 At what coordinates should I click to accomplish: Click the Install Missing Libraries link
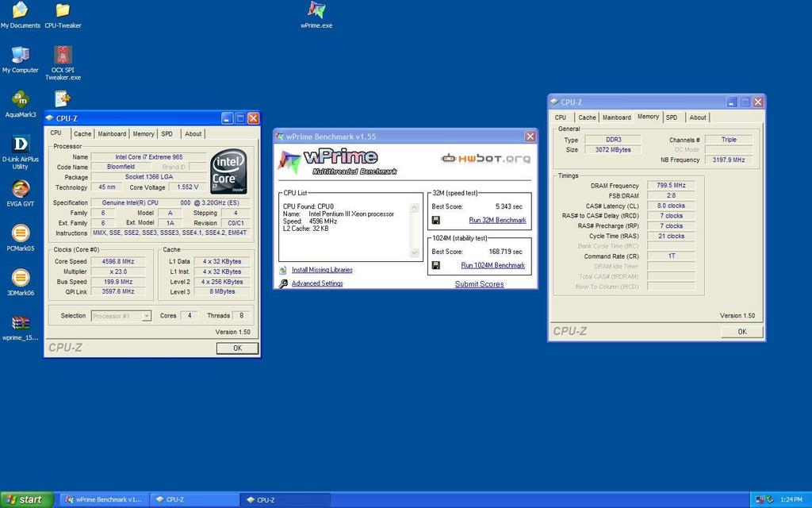point(322,270)
